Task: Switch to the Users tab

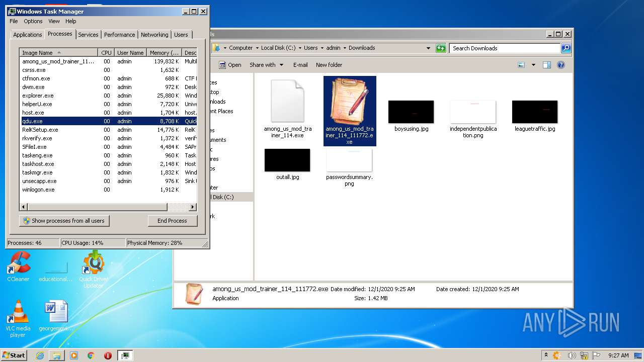Action: 181,35
